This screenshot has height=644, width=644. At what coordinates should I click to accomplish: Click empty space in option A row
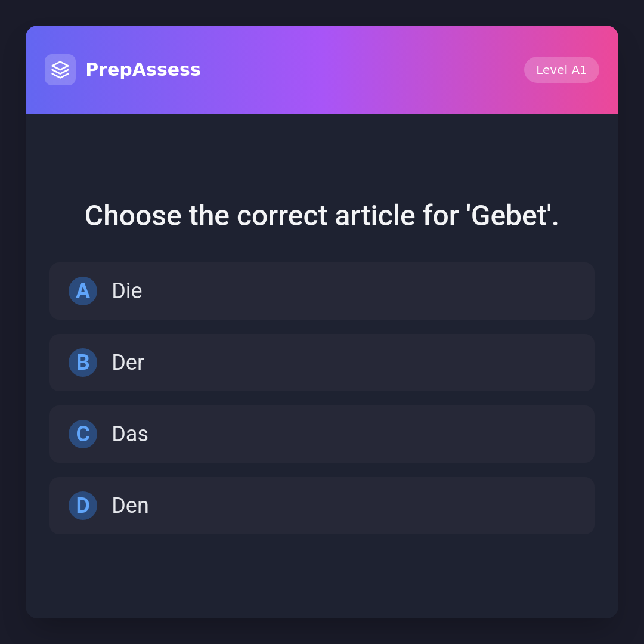click(417, 291)
